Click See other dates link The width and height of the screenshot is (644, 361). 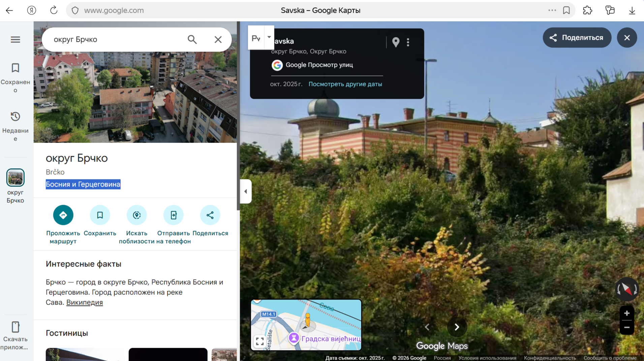point(345,84)
